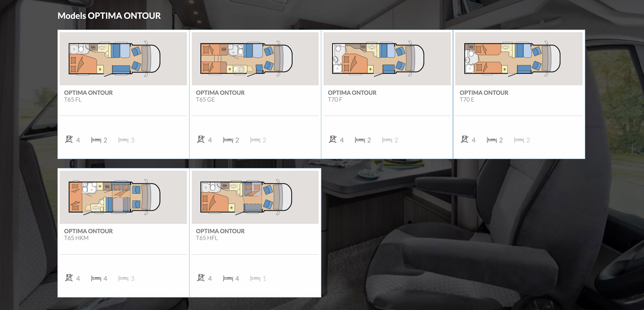Click the light optional-bed icon on T70 F

[387, 140]
